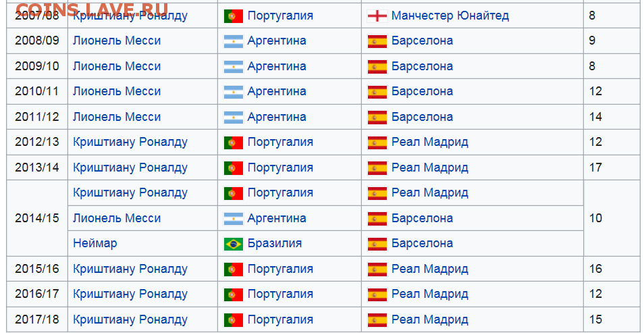This screenshot has height=333, width=644.
Task: Click Portugal flag in the 2012/13 row
Action: (x=234, y=143)
